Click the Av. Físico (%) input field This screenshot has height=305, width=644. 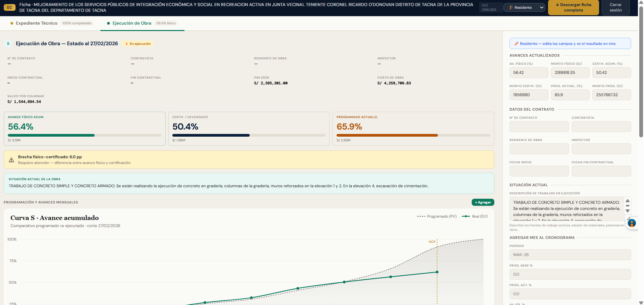tap(528, 73)
